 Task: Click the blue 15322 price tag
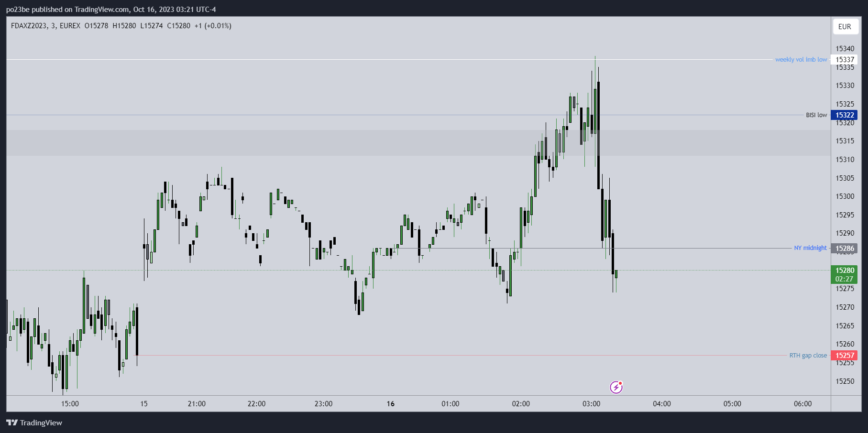[845, 115]
